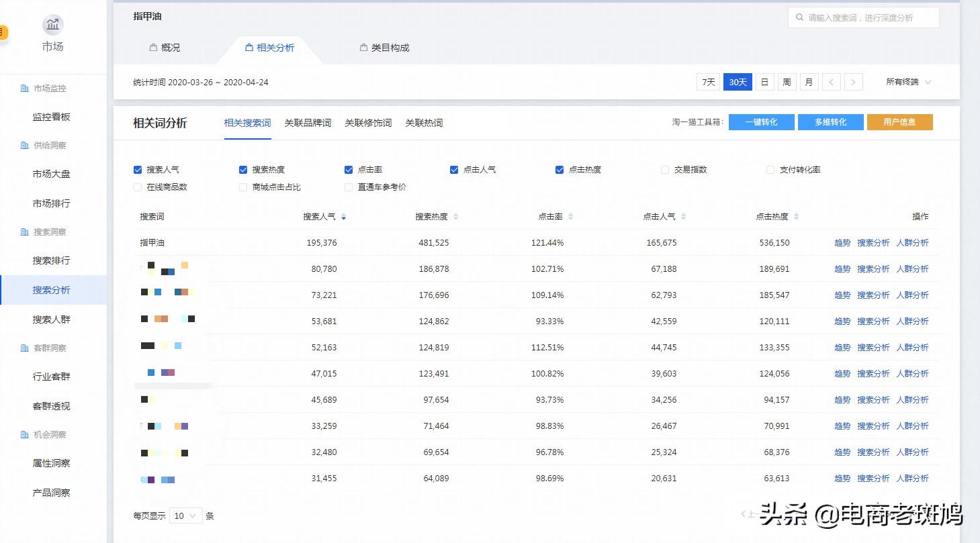Click the 市场 chart icon at top left

(52, 26)
